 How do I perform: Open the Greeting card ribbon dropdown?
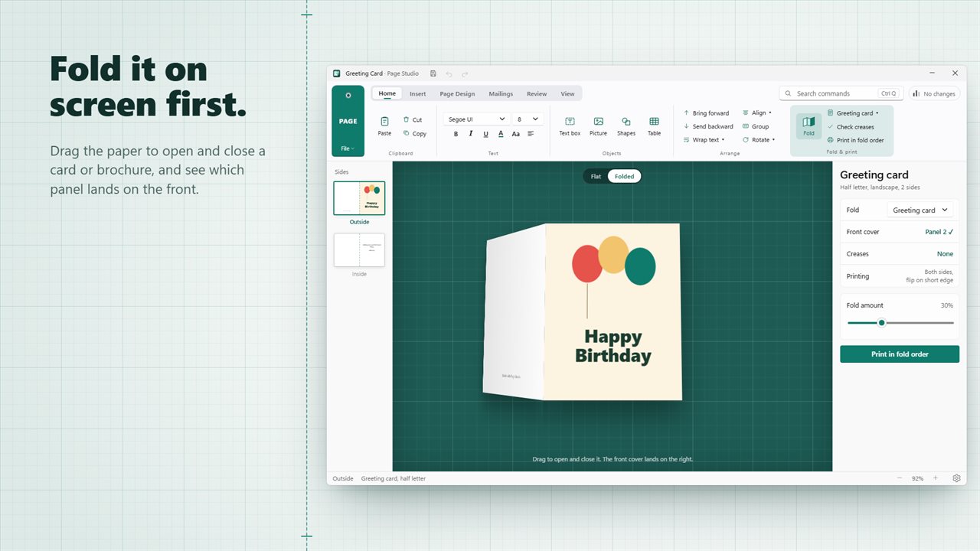[x=853, y=113]
